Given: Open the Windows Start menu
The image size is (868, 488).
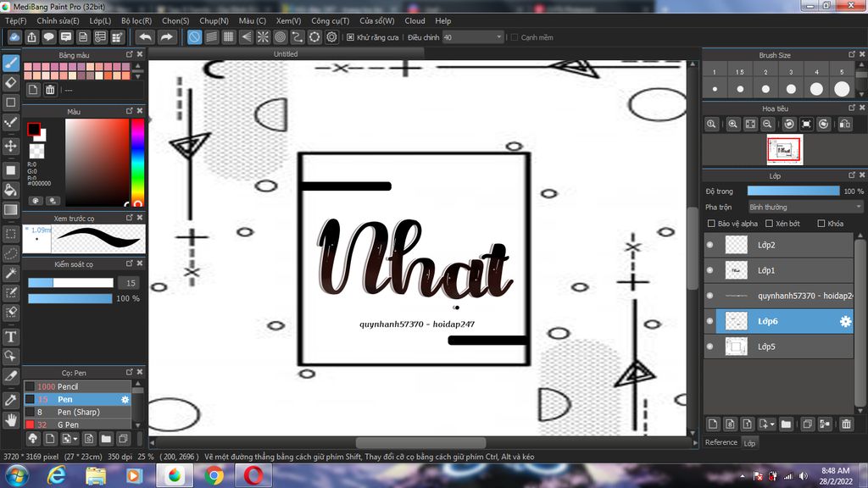Looking at the screenshot, I should (x=17, y=475).
